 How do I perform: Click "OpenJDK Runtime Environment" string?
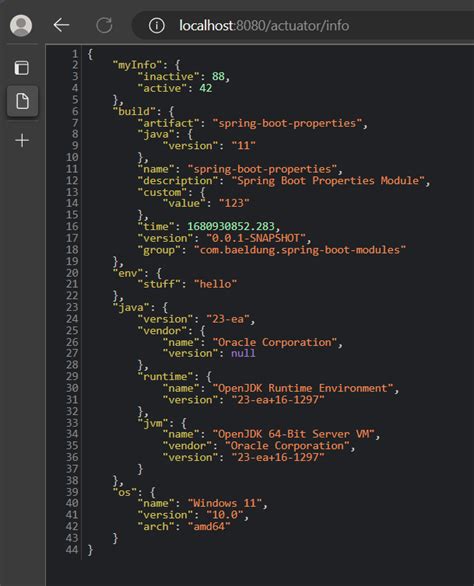click(303, 388)
